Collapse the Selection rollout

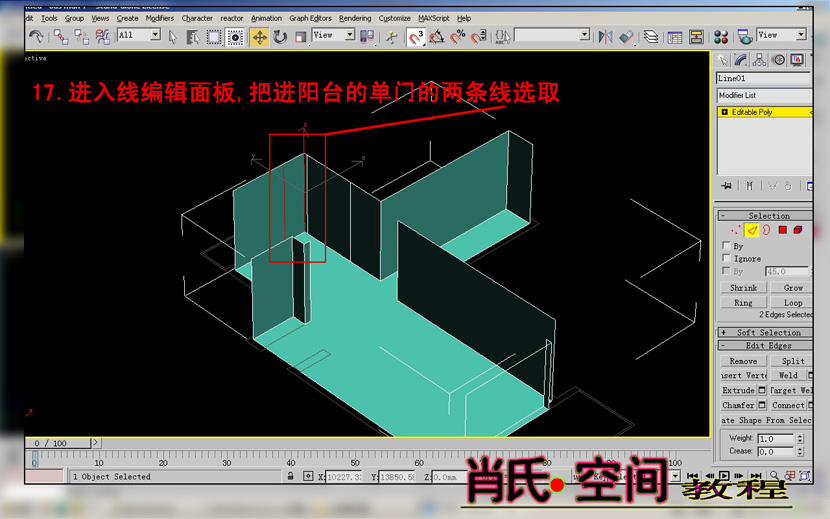point(764,216)
